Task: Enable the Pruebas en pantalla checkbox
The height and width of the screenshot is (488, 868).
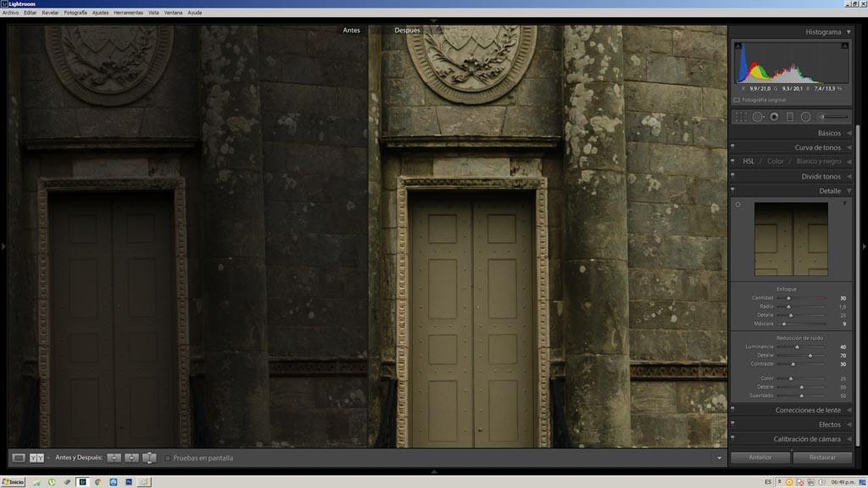Action: pyautogui.click(x=168, y=458)
